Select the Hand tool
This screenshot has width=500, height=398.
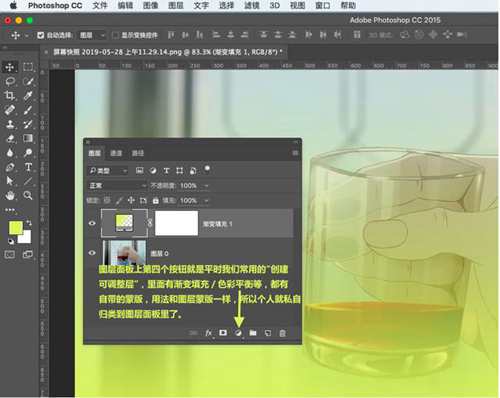pos(10,195)
